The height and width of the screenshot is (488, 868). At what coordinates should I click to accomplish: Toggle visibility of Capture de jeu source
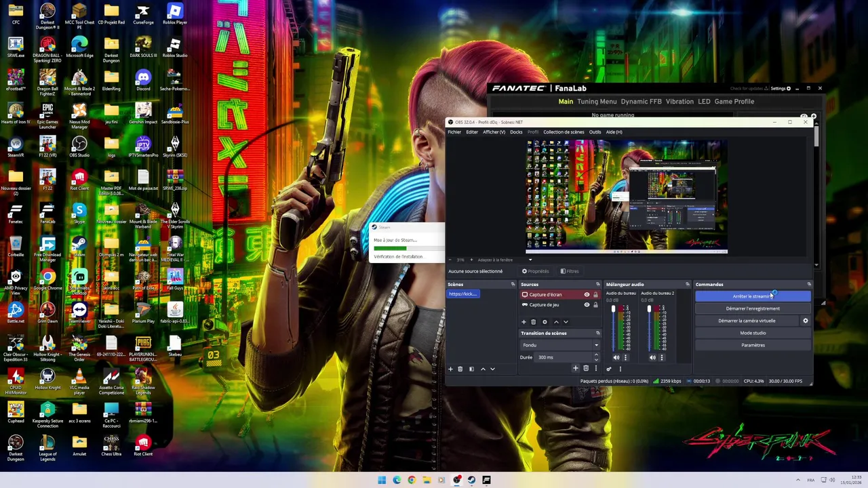[587, 304]
